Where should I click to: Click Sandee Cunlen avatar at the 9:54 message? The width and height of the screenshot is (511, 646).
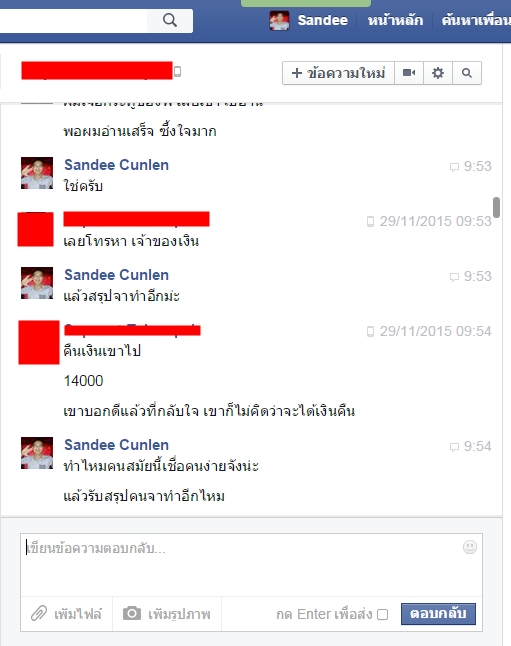37,453
